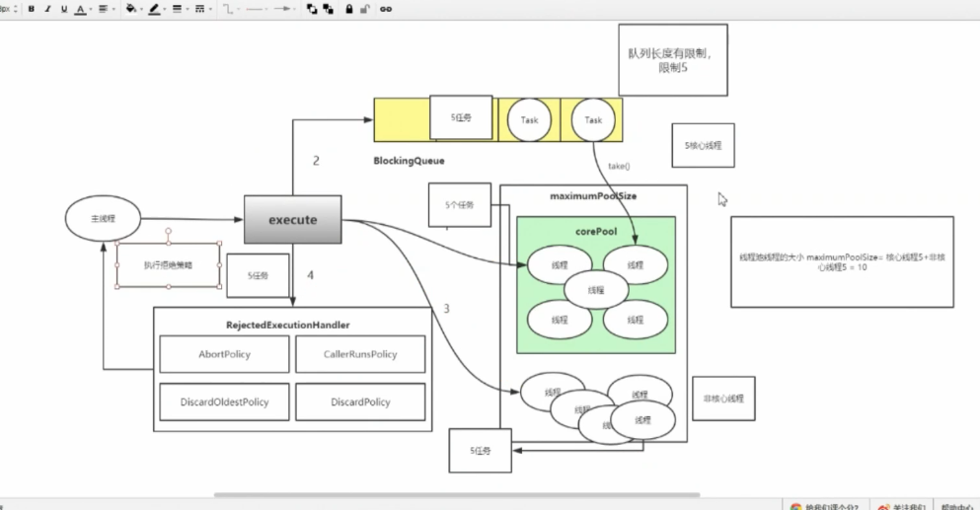Click the unlock shape icon

(x=365, y=9)
